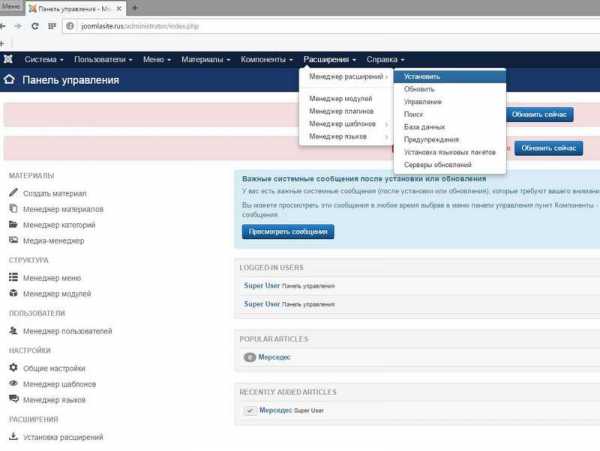Image resolution: width=600 pixels, height=451 pixels.
Task: Select Серверы обновлений menu entry
Action: (450, 165)
